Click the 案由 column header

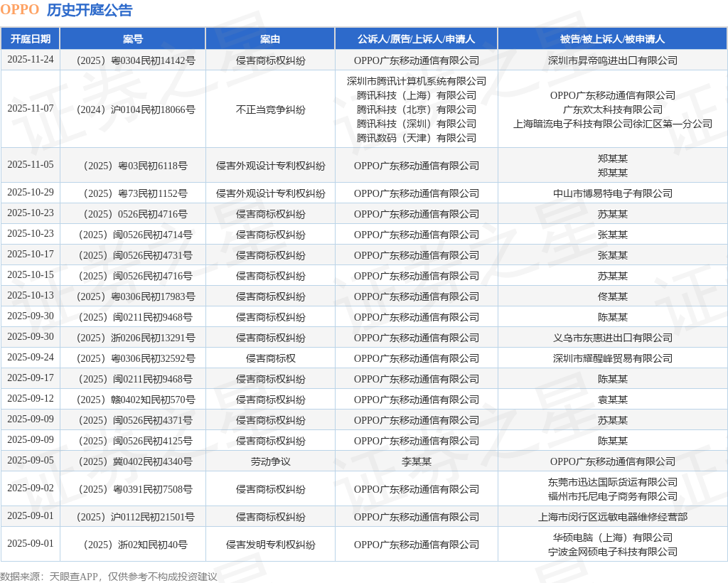click(x=270, y=39)
